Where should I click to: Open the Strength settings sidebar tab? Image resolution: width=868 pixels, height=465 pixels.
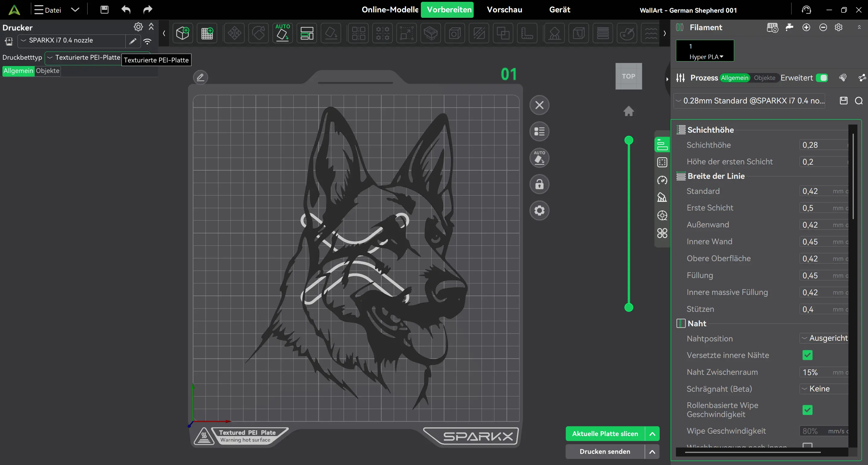pyautogui.click(x=662, y=163)
